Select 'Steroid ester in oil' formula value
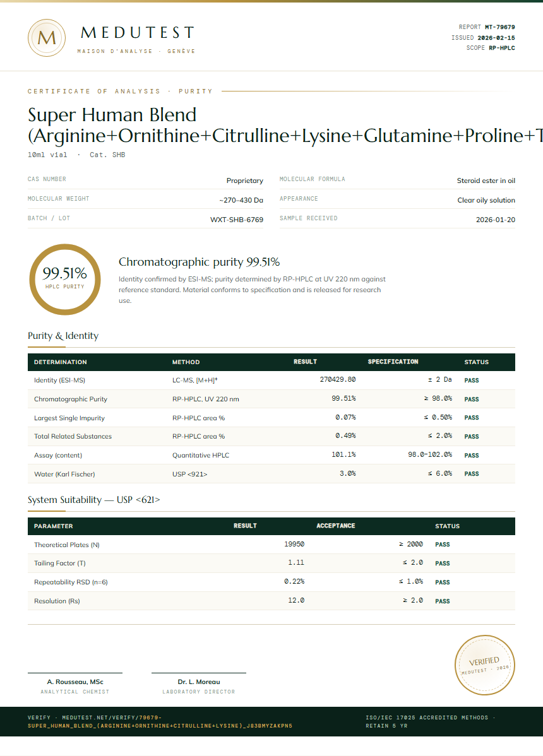 click(x=486, y=180)
